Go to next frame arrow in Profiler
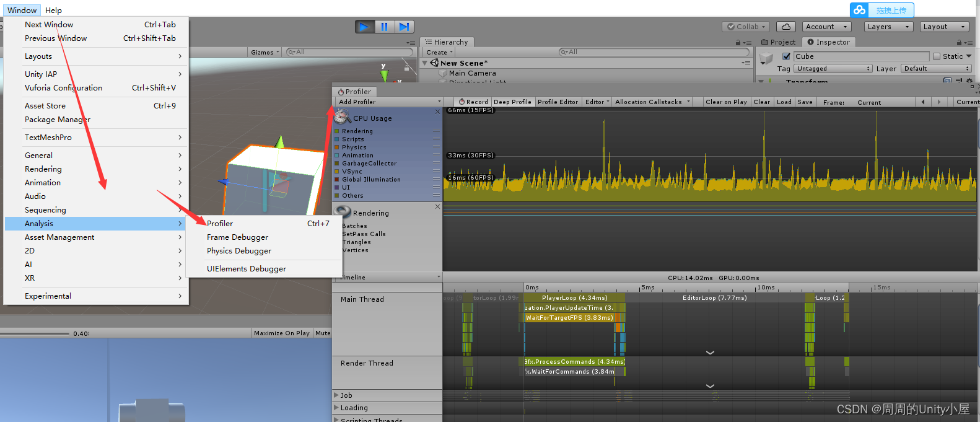The image size is (980, 422). click(939, 102)
